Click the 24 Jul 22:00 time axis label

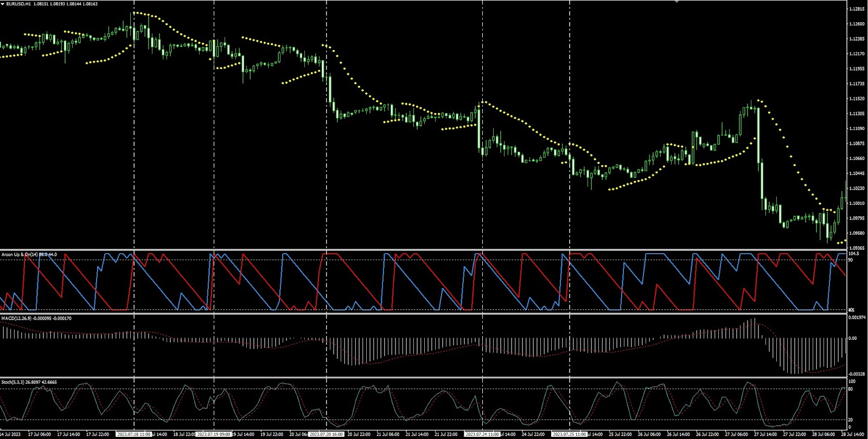coord(533,434)
